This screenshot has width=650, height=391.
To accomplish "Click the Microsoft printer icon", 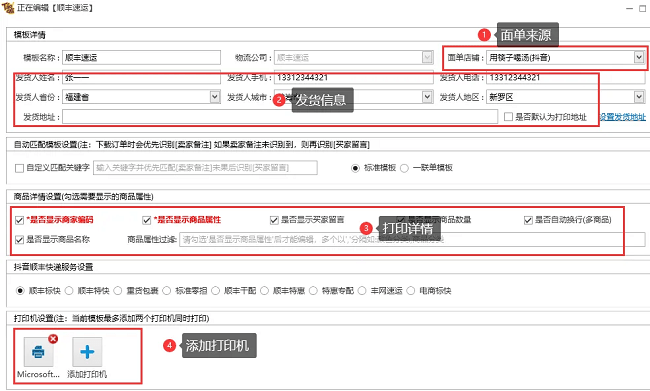I will click(x=38, y=352).
